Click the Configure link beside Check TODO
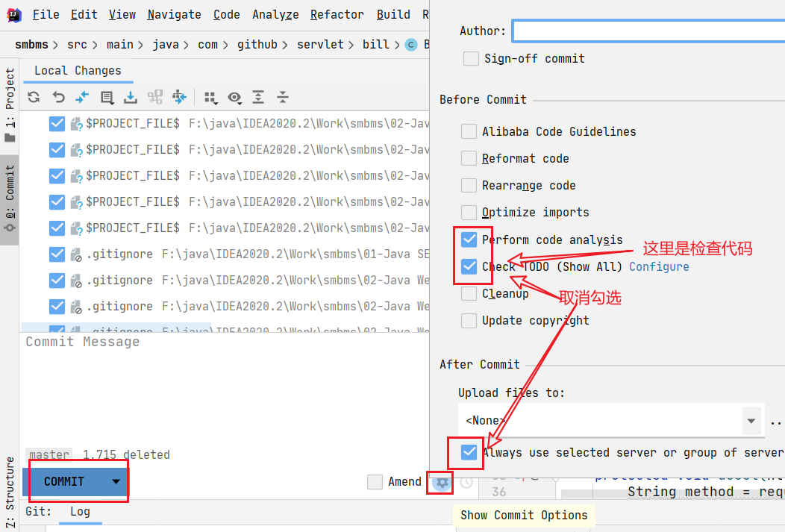 (x=659, y=267)
